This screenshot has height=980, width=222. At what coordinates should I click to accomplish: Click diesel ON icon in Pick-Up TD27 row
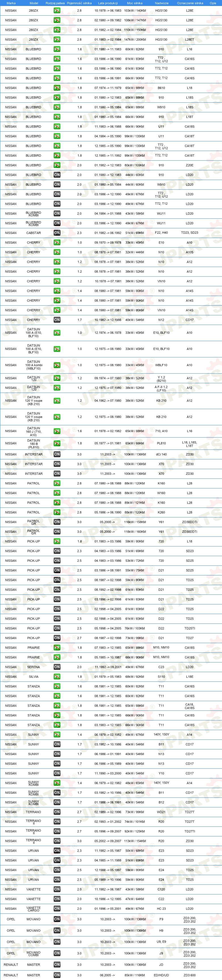(x=57, y=638)
